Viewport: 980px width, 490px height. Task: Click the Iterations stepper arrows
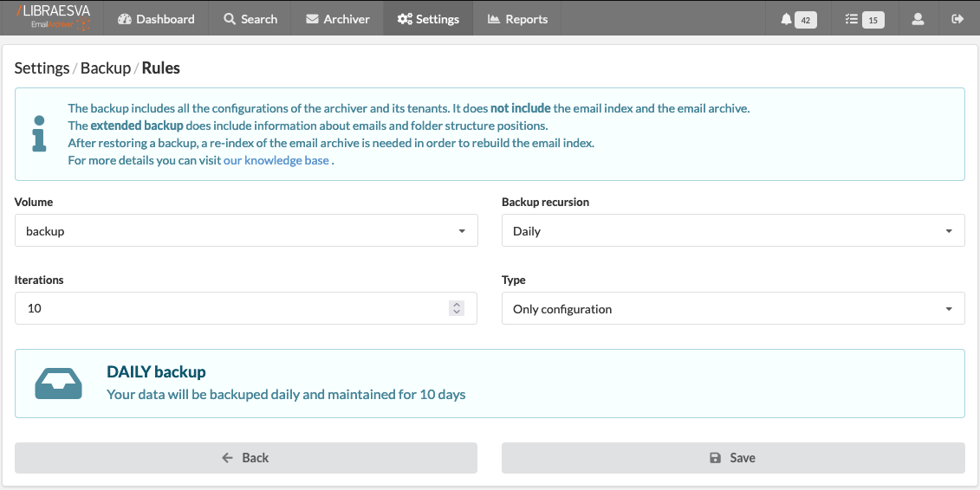(x=457, y=308)
